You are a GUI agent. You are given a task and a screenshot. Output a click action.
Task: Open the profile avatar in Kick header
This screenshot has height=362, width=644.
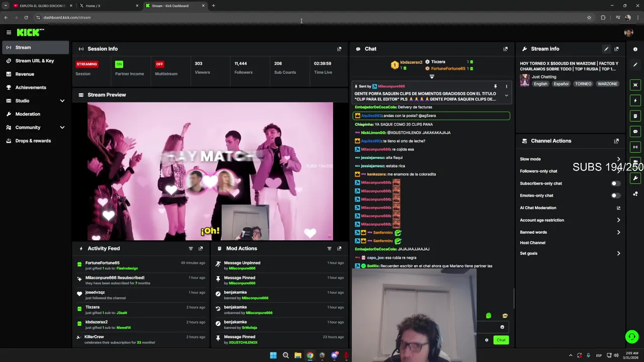628,32
